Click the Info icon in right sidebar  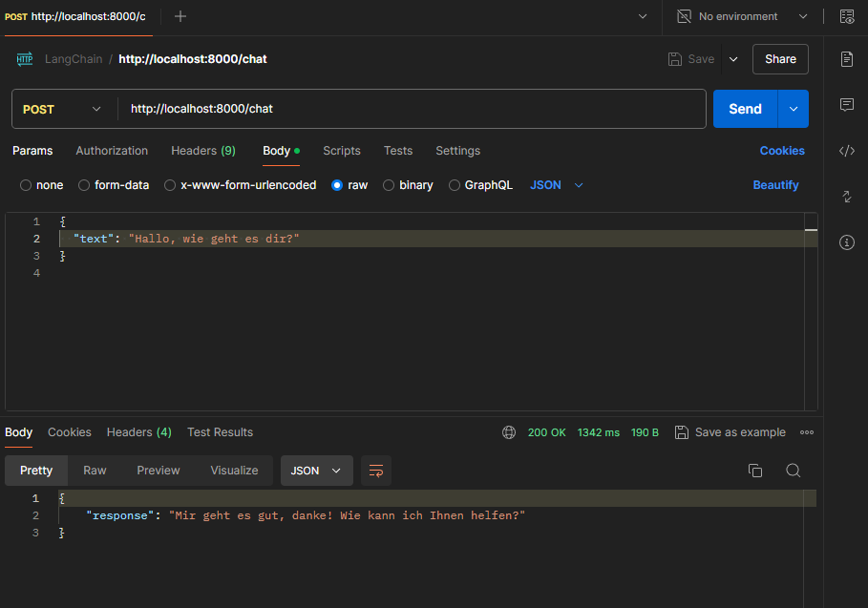click(x=846, y=242)
